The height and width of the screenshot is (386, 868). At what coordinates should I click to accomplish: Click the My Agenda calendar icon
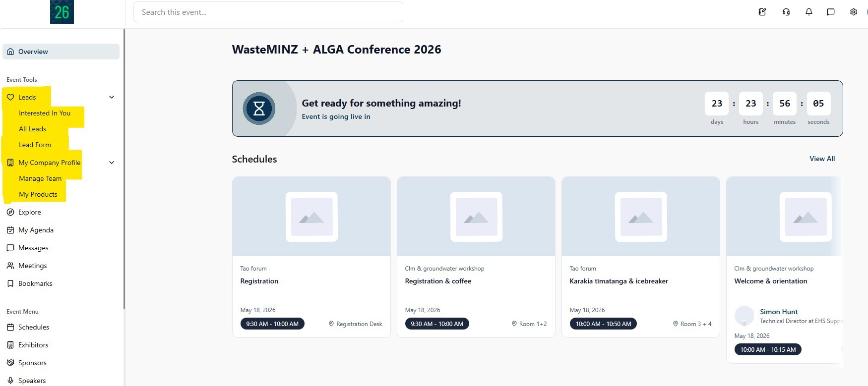10,230
